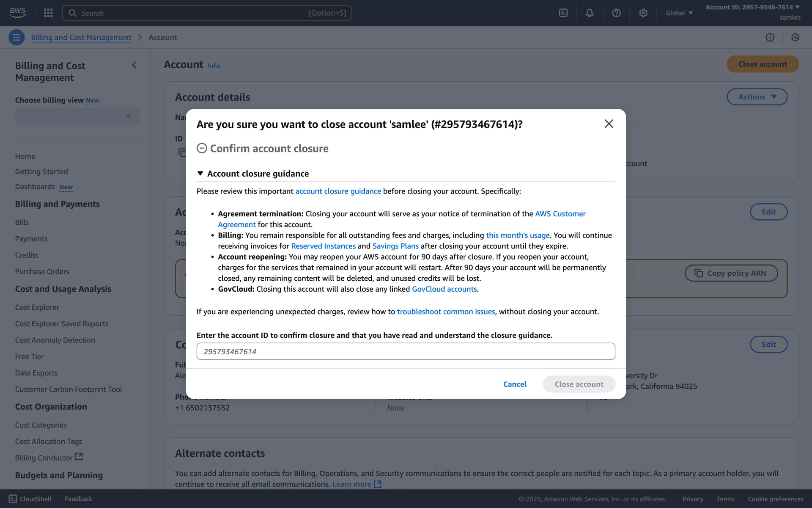
Task: Click Cancel in the dialog
Action: tap(515, 384)
